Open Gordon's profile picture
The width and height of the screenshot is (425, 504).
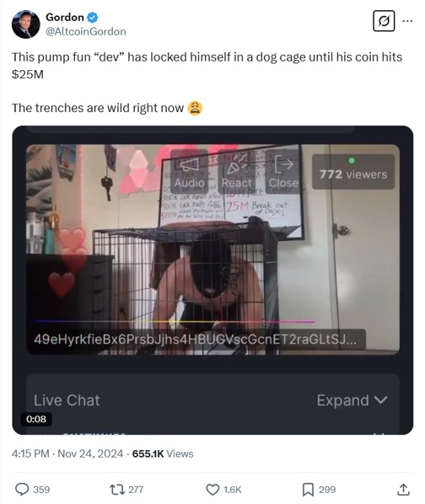click(x=25, y=24)
